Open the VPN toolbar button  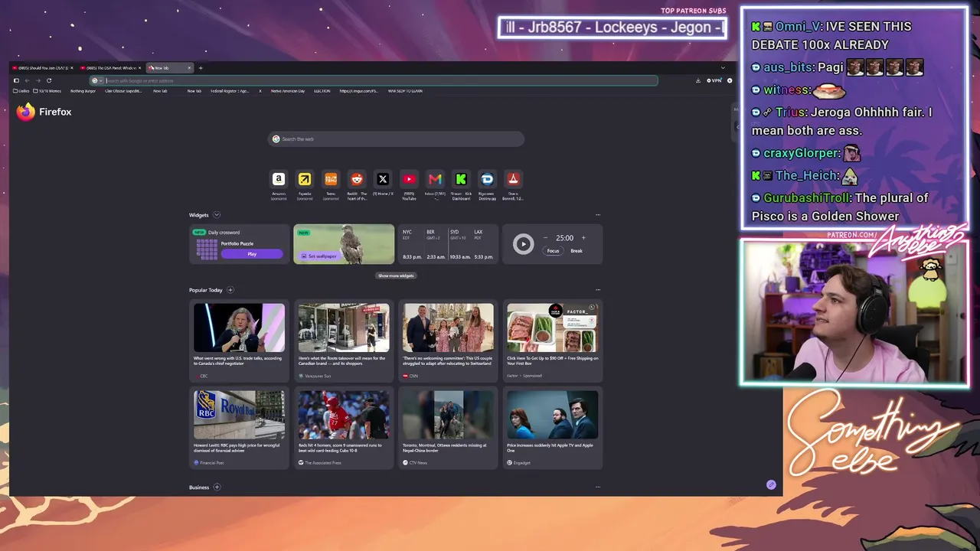pos(714,80)
